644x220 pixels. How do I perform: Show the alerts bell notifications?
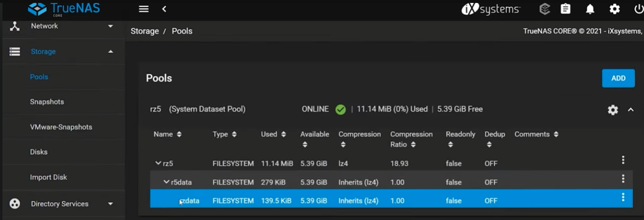[x=590, y=9]
